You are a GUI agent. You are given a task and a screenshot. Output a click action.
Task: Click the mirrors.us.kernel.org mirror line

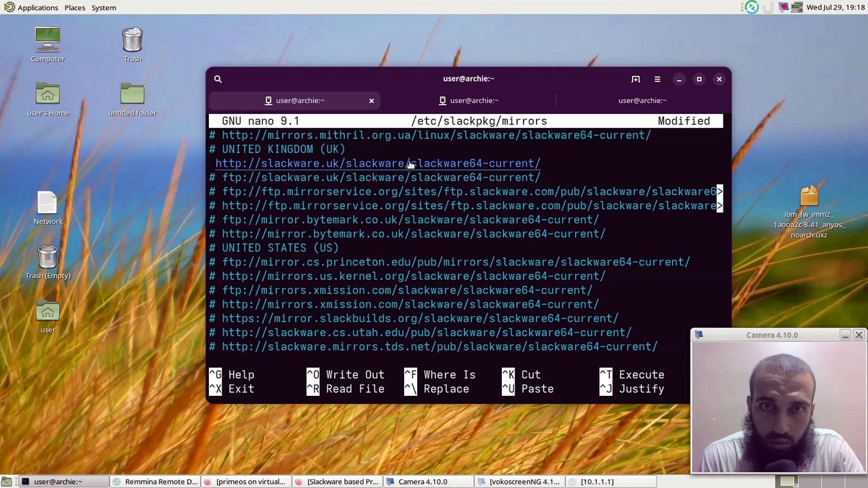click(407, 277)
